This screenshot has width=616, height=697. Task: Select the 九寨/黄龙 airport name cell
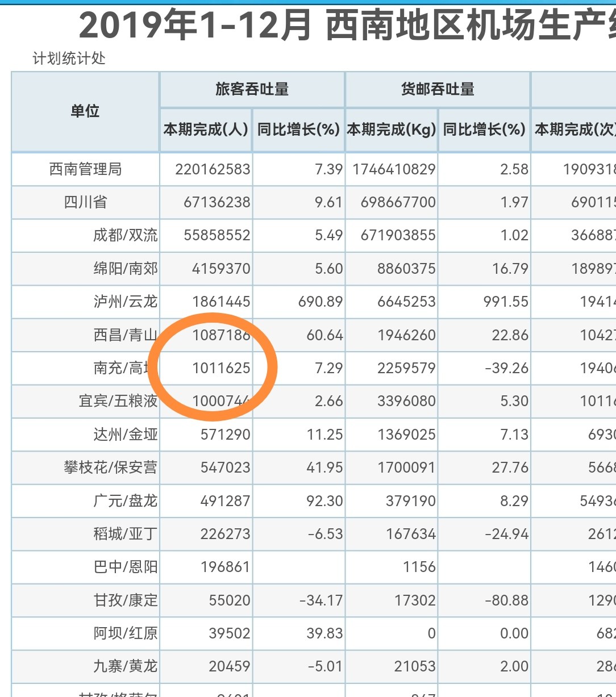[x=125, y=666]
